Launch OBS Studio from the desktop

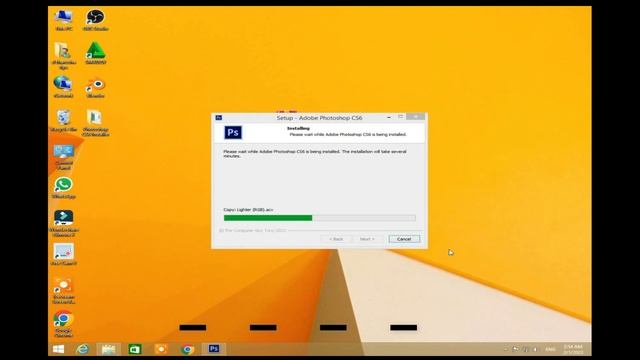(96, 20)
